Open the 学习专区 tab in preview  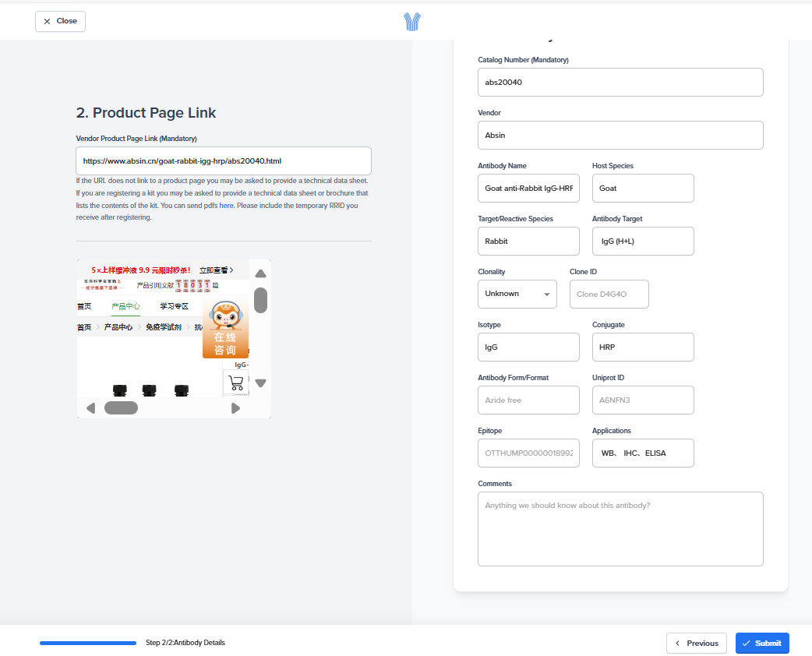[x=174, y=306]
